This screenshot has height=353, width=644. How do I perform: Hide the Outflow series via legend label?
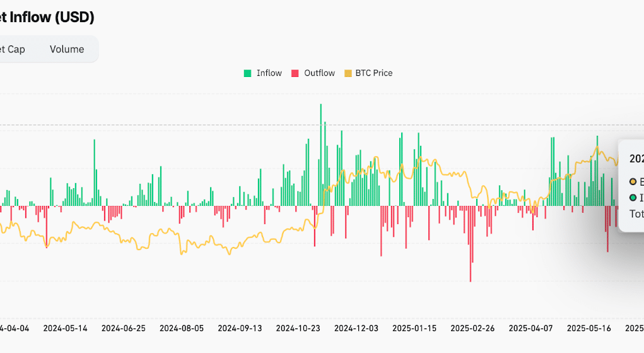click(x=319, y=73)
